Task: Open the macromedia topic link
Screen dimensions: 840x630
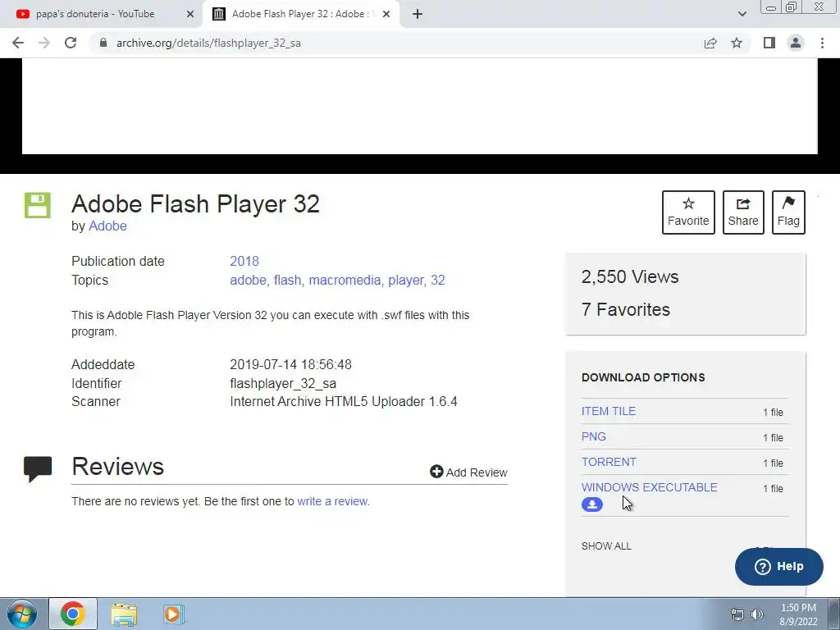Action: coord(345,280)
